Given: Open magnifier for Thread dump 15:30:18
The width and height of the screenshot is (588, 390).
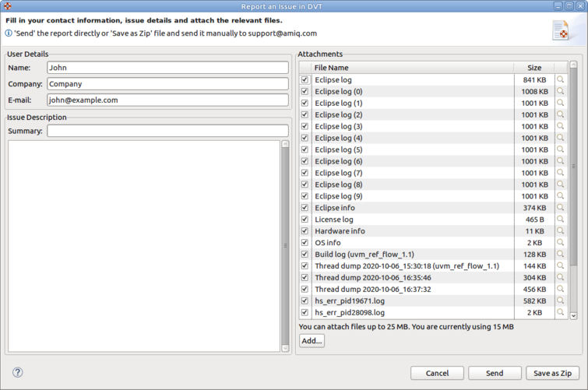Looking at the screenshot, I should tap(560, 265).
